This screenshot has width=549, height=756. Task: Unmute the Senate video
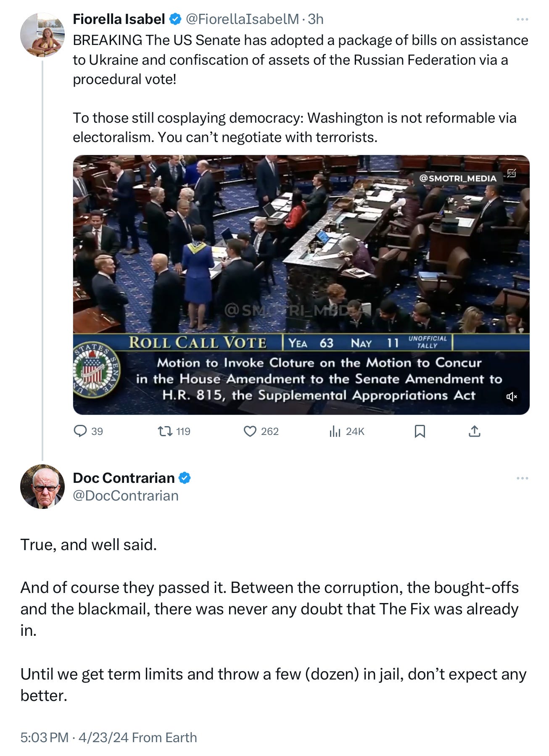(x=511, y=397)
